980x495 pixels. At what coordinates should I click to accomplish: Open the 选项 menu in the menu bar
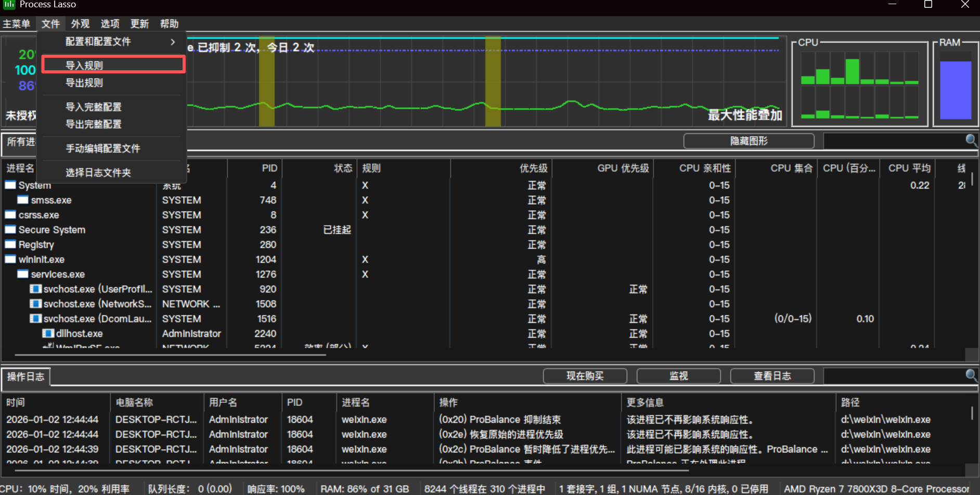click(110, 24)
